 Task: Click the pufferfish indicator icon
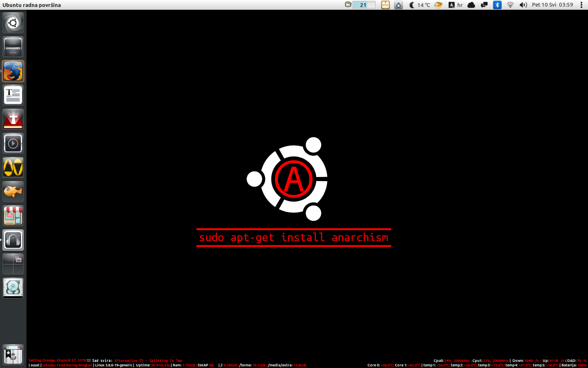tap(439, 5)
